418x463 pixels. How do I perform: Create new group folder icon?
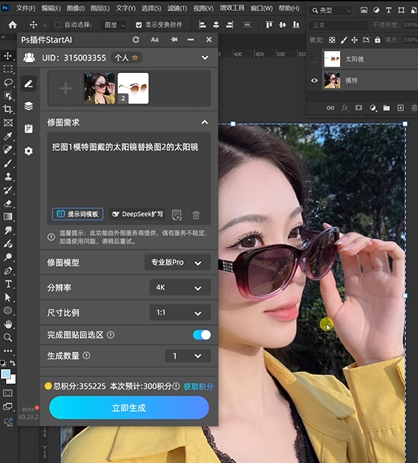click(x=386, y=108)
